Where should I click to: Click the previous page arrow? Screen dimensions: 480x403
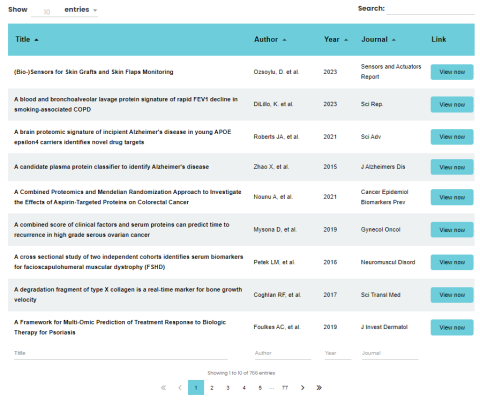(180, 387)
